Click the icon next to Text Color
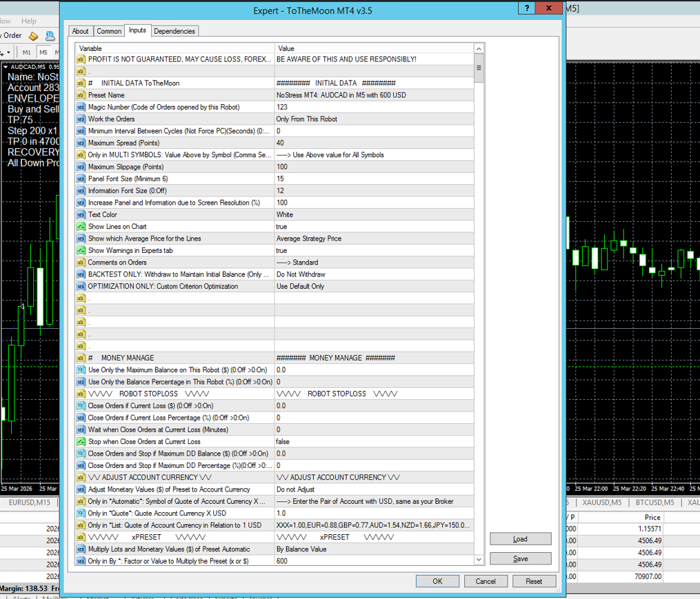 [x=81, y=214]
